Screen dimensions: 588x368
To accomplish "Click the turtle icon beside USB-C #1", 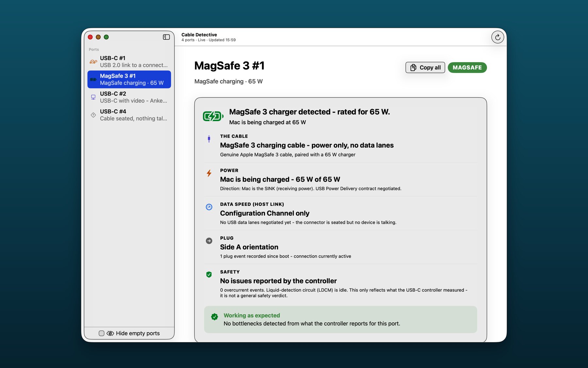I will 93,61.
